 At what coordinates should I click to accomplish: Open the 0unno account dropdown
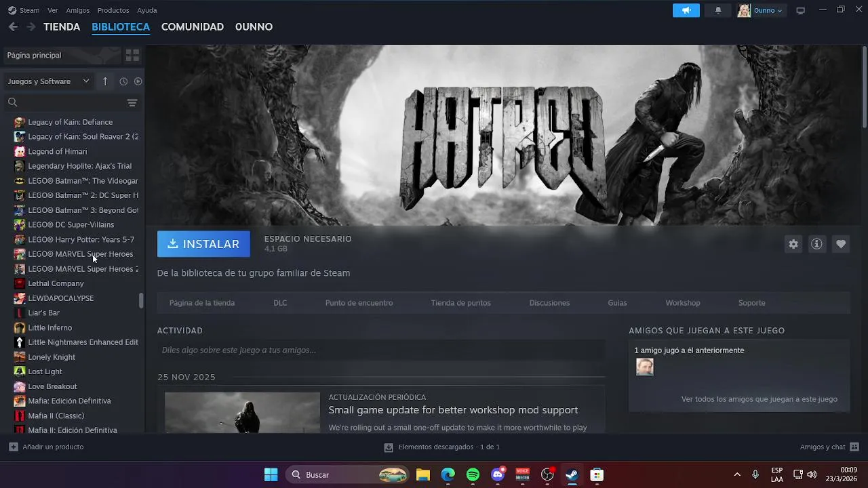coord(760,10)
